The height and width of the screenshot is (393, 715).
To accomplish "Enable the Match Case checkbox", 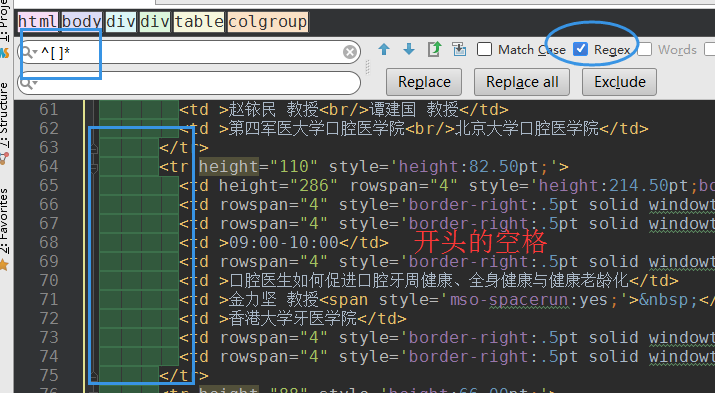I will pyautogui.click(x=484, y=49).
